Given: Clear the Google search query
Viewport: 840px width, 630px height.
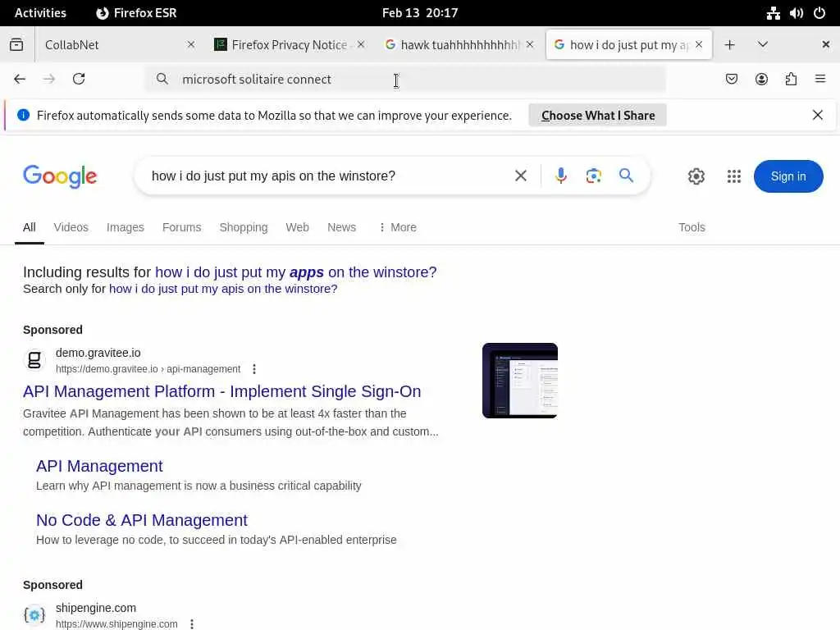Looking at the screenshot, I should tap(521, 176).
